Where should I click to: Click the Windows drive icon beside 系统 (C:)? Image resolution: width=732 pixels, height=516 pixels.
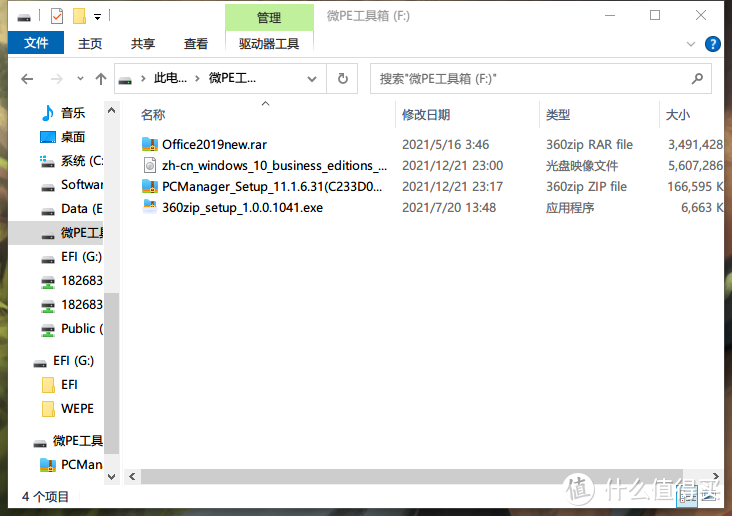point(47,161)
